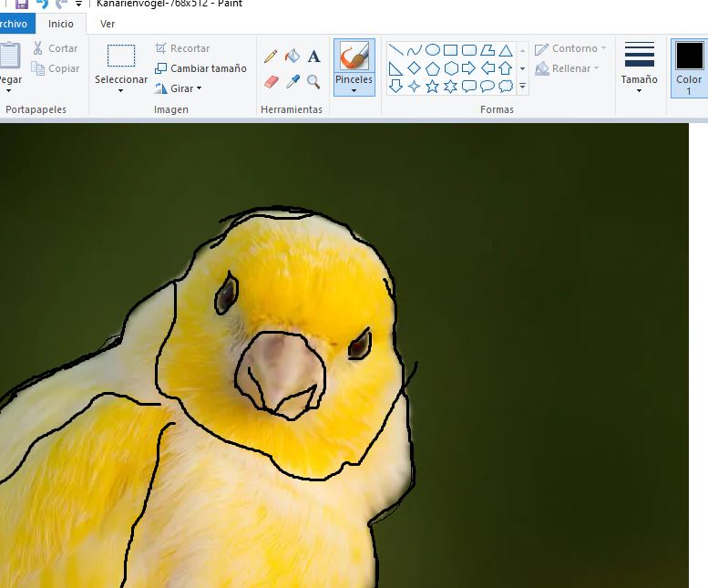Choose the five-point star shape
This screenshot has height=588, width=708.
point(433,87)
